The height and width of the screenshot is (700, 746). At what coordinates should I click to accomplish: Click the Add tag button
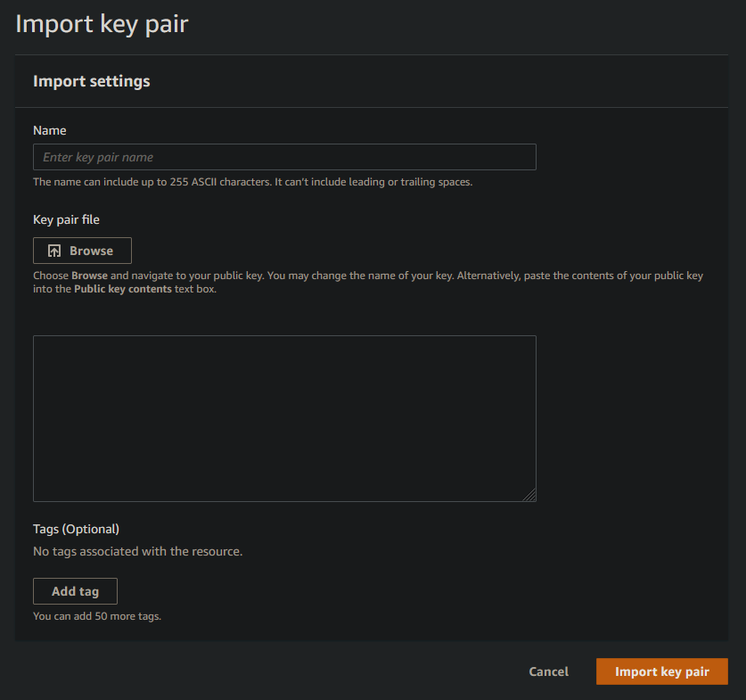75,591
